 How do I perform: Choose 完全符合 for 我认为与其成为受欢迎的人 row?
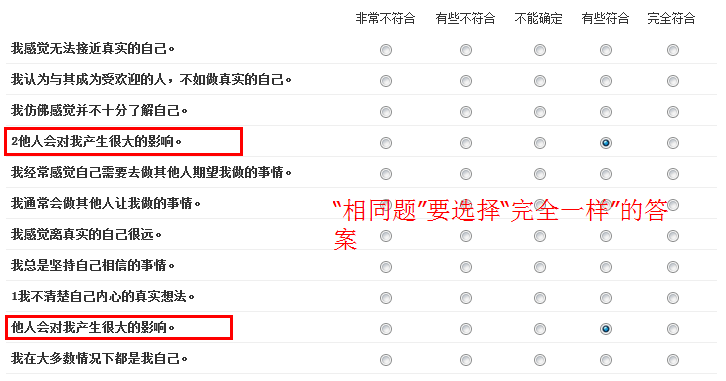pyautogui.click(x=673, y=81)
